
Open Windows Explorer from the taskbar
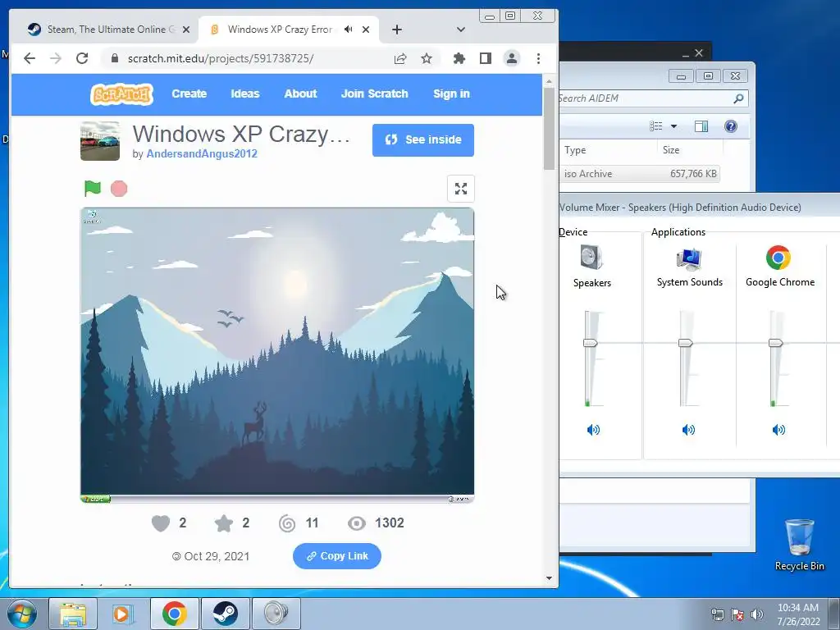pos(73,614)
